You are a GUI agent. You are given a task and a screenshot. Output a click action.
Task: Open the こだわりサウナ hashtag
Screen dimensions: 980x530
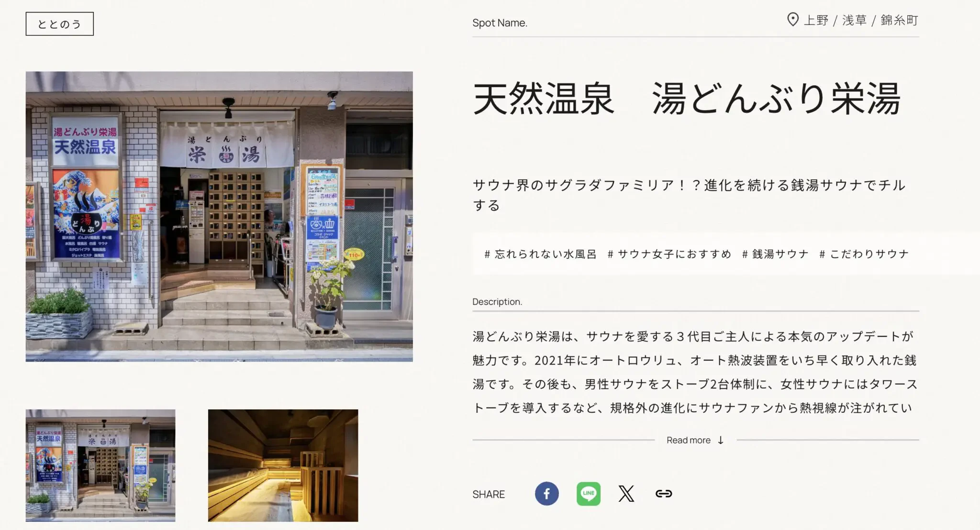[x=864, y=254]
